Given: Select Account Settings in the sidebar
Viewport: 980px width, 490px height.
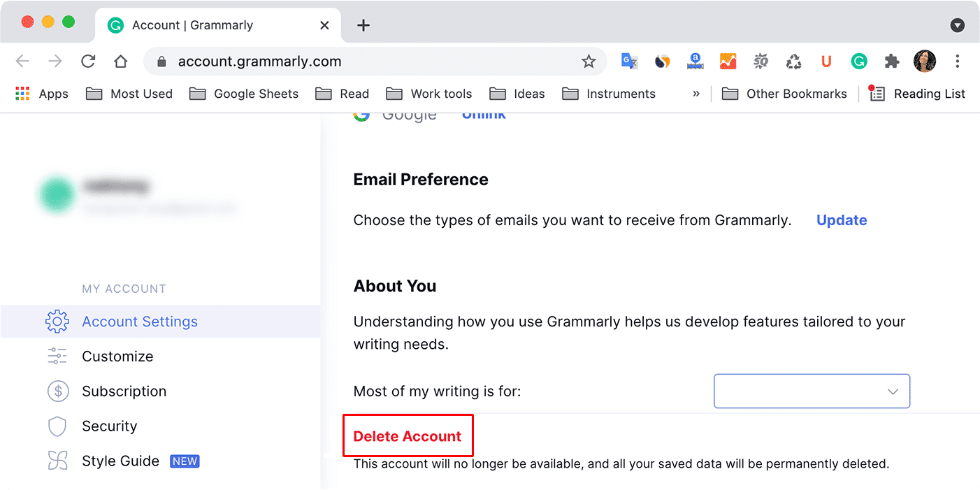Looking at the screenshot, I should click(x=160, y=322).
